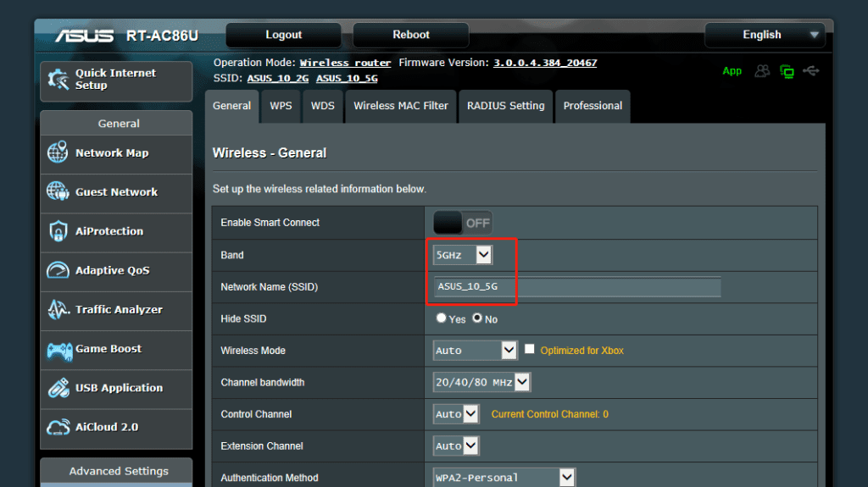Expand the Channel bandwidth dropdown

coord(481,382)
